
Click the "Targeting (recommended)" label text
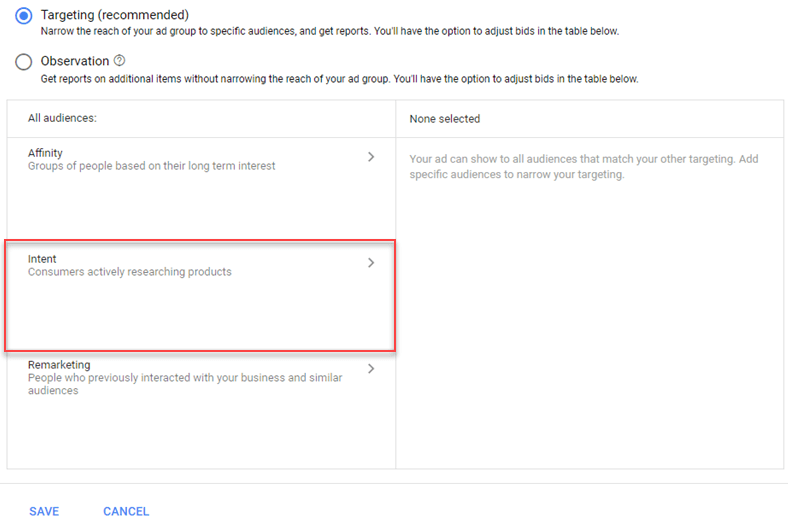click(115, 15)
